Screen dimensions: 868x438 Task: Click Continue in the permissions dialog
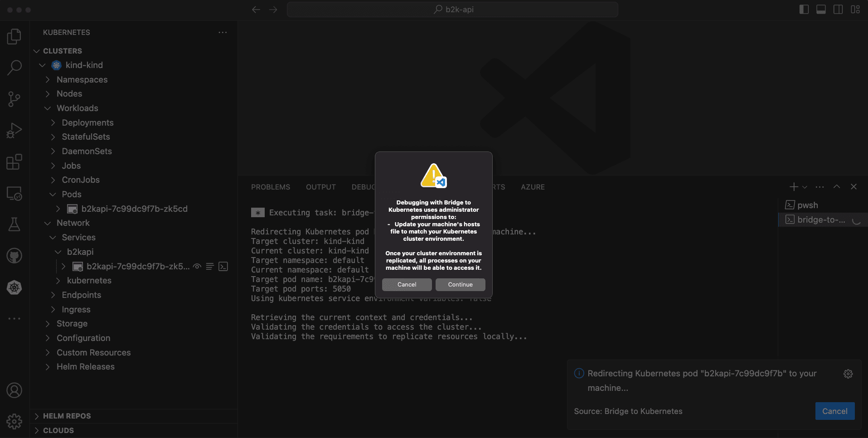click(460, 284)
